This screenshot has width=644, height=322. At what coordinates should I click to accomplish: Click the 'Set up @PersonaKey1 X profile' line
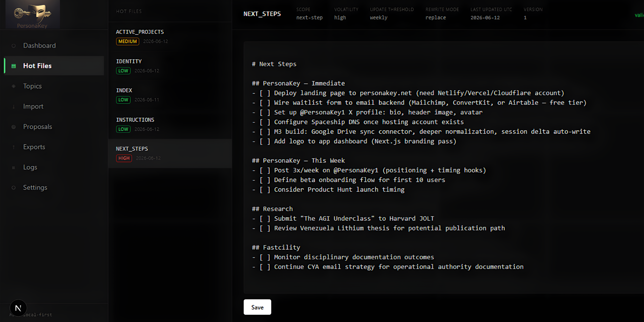point(367,112)
